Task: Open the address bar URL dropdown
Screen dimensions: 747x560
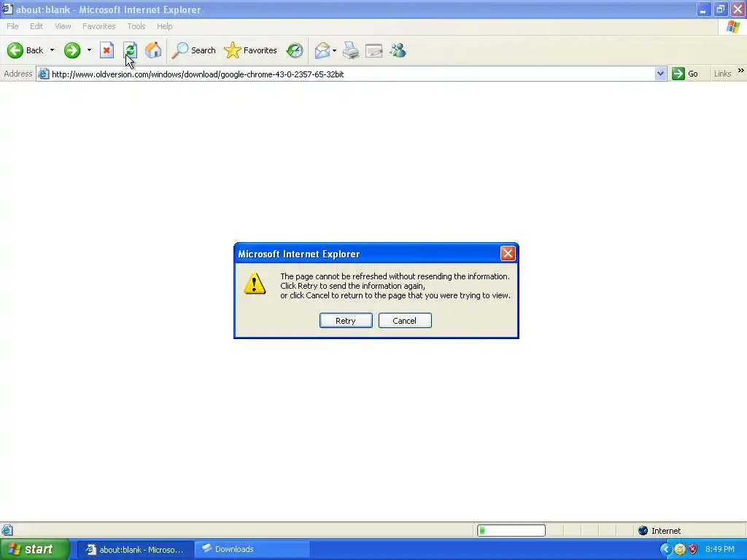Action: [x=660, y=74]
